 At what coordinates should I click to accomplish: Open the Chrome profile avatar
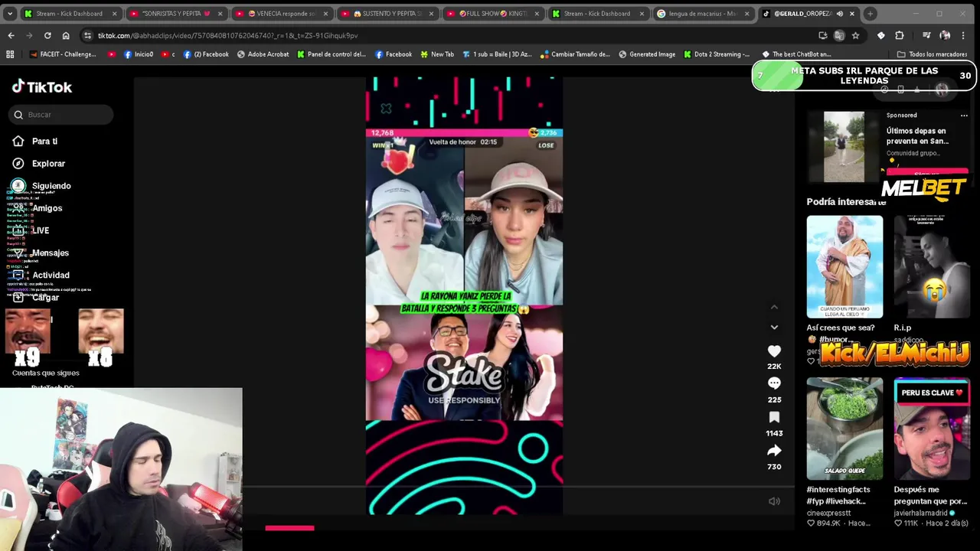tap(945, 35)
